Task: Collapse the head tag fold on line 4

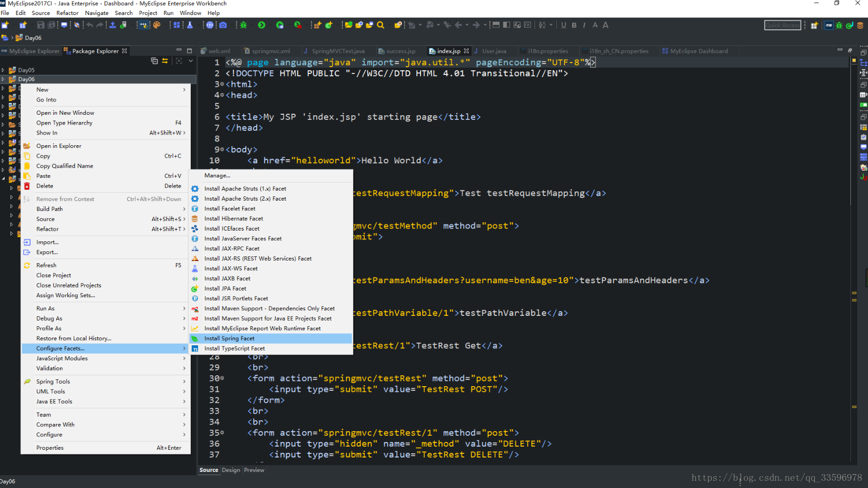Action: (x=222, y=95)
